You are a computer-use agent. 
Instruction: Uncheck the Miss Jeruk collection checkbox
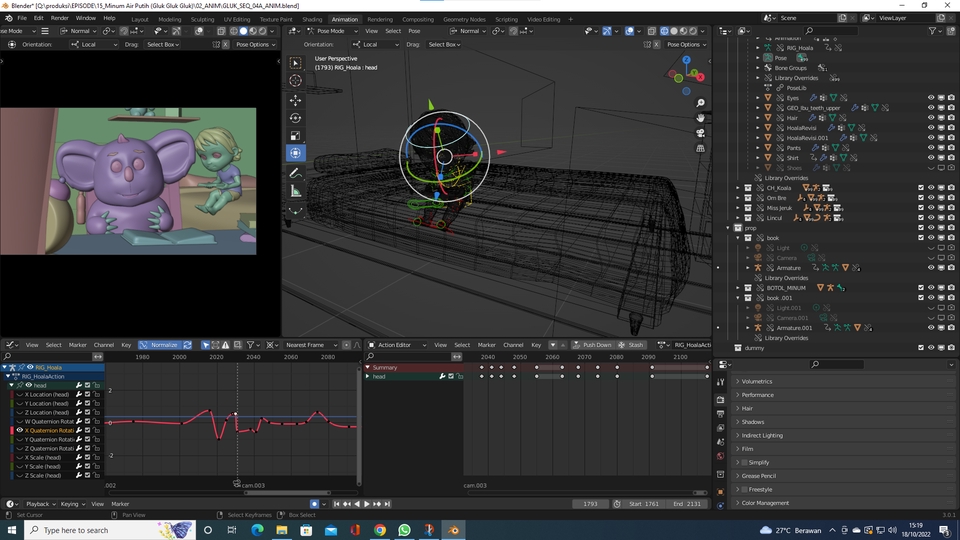[x=921, y=208]
